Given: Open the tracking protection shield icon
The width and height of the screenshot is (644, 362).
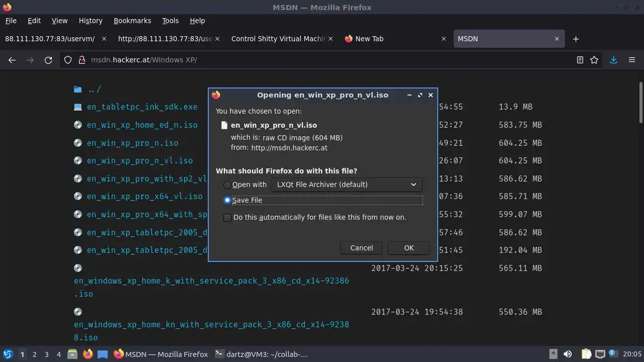Looking at the screenshot, I should pos(68,60).
